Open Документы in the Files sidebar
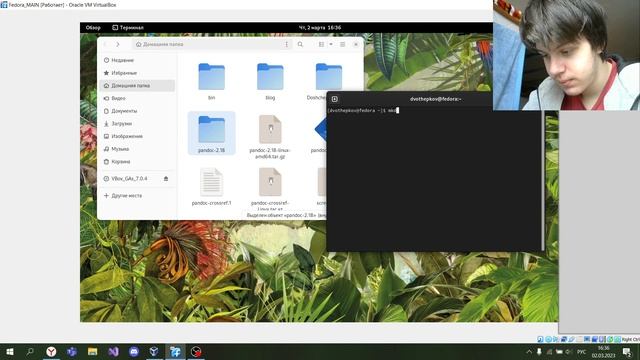 tap(137, 111)
